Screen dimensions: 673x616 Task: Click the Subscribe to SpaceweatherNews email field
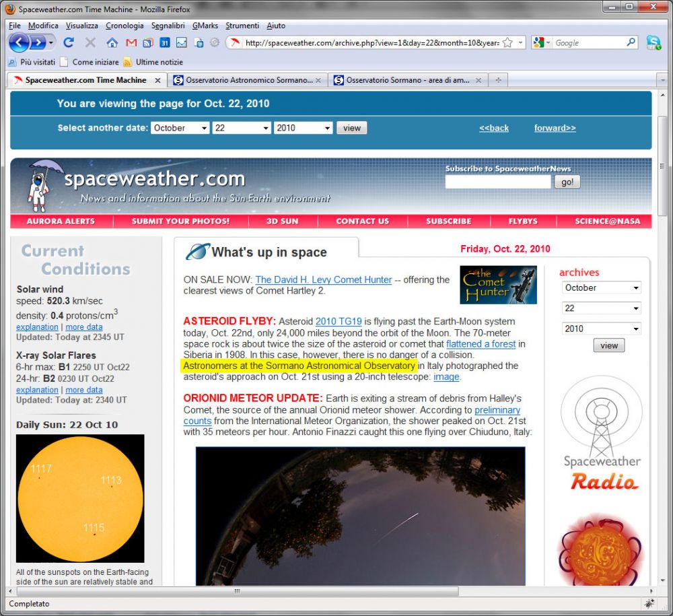[x=497, y=182]
